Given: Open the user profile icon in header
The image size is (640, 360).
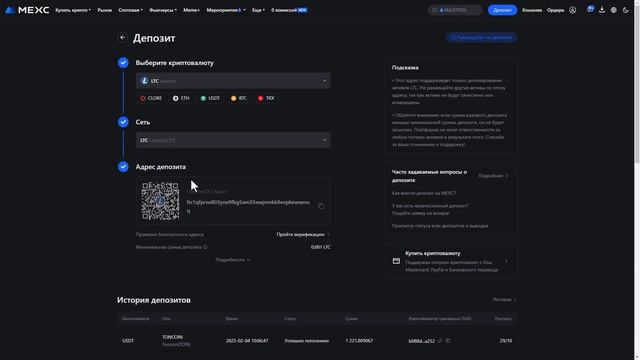Looking at the screenshot, I should (x=573, y=10).
